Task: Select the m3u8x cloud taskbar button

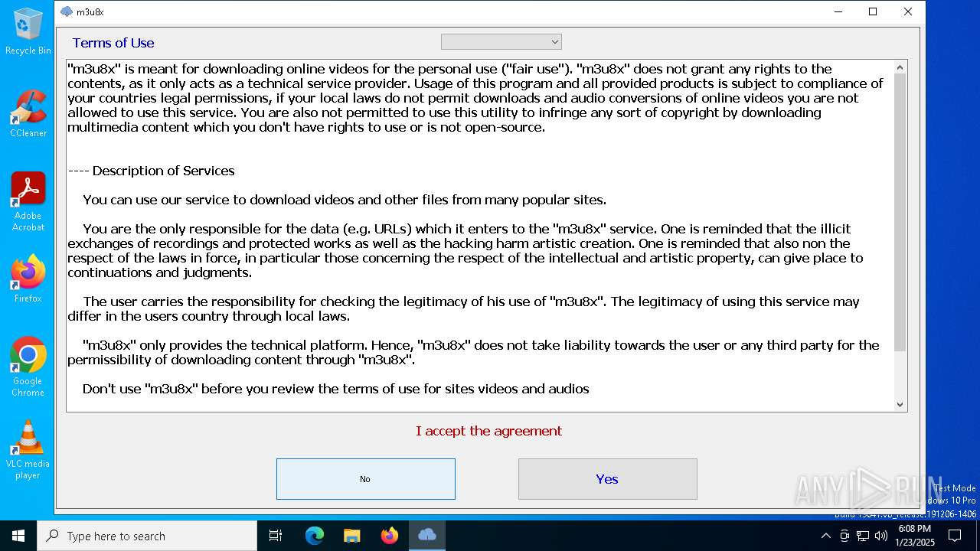Action: [427, 536]
